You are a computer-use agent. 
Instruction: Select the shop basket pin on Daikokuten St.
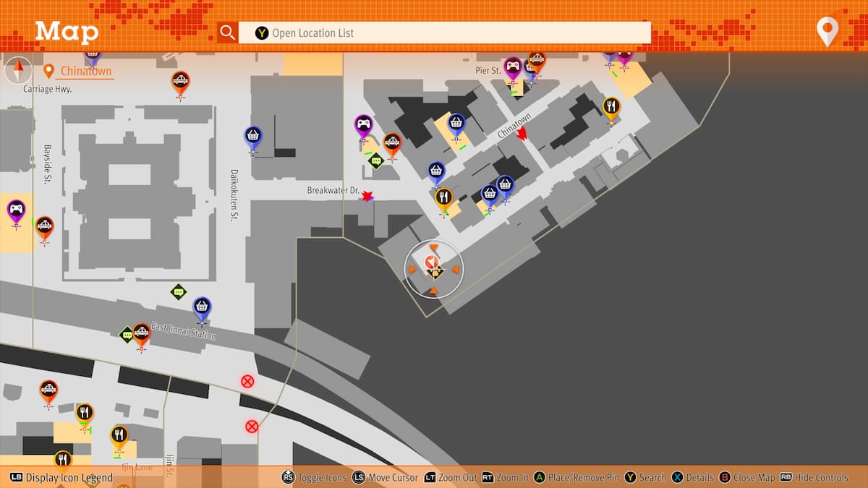[252, 137]
